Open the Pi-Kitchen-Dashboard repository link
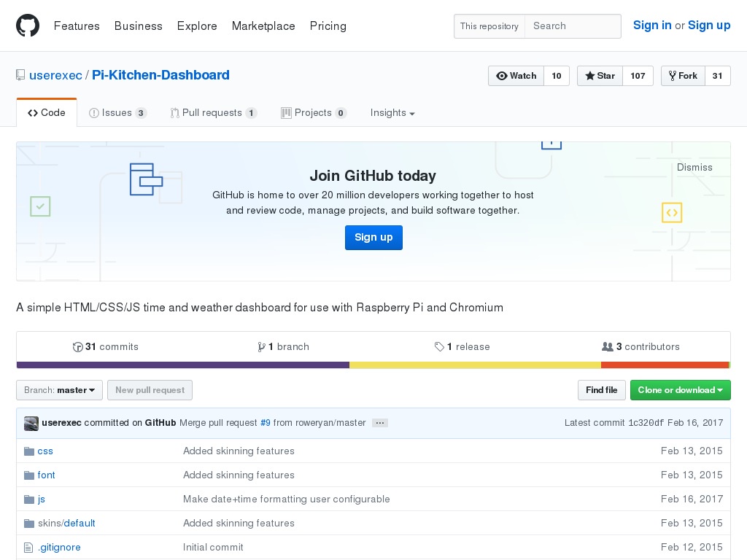The width and height of the screenshot is (747, 560). (x=160, y=75)
